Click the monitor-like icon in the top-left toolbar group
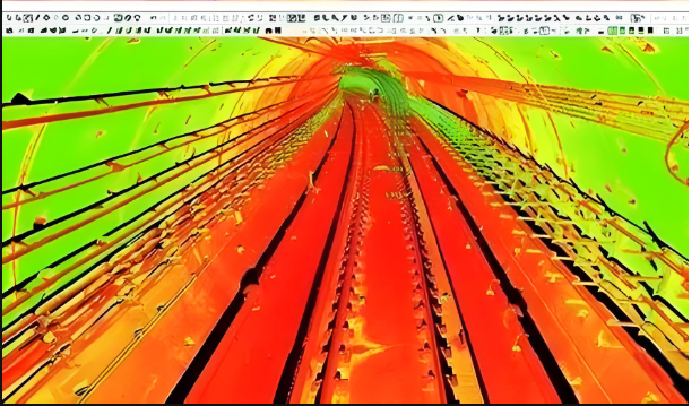 pos(117,18)
